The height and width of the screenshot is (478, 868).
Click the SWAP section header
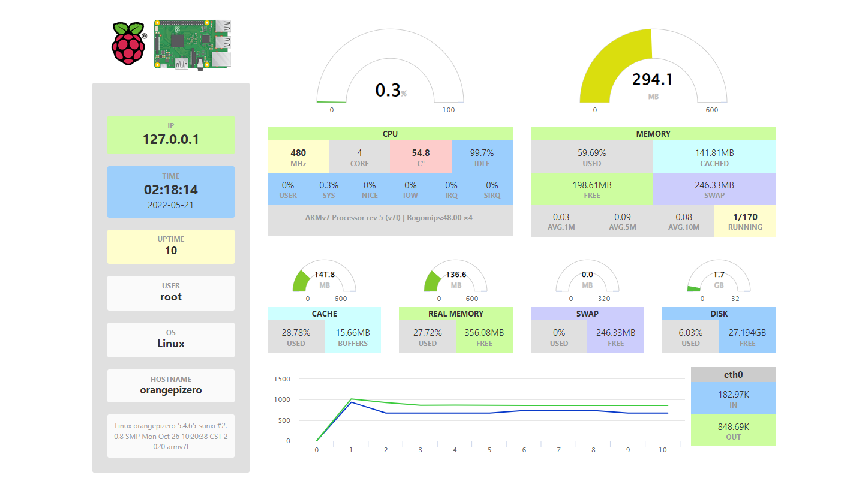[x=587, y=314]
